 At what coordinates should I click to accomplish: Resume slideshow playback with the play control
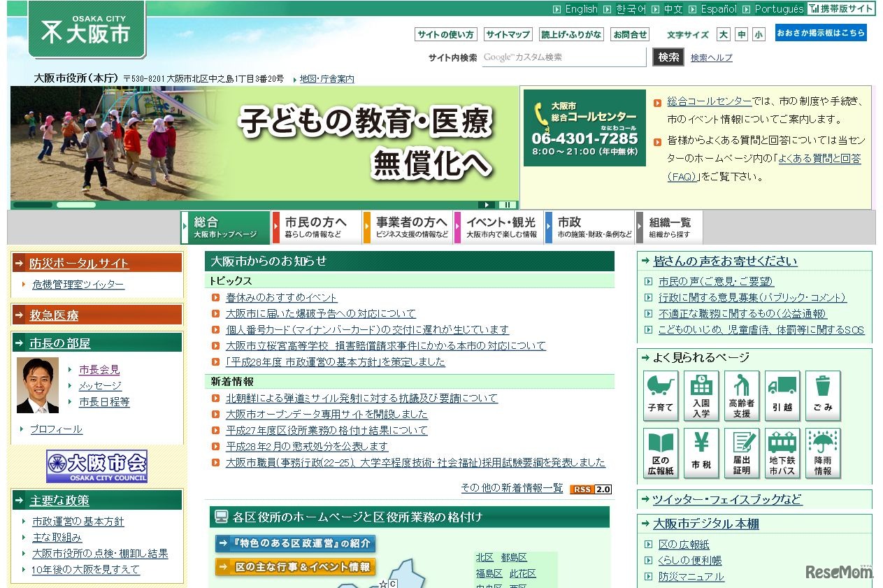click(487, 205)
